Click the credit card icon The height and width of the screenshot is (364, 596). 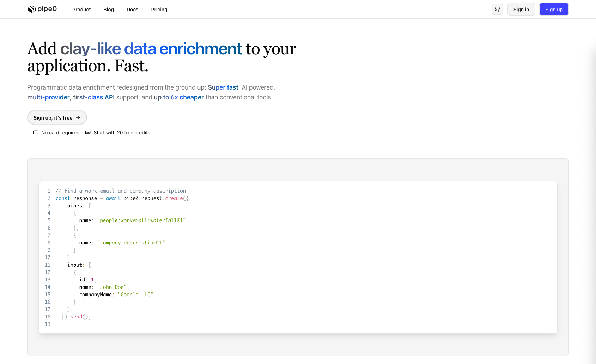pos(36,132)
